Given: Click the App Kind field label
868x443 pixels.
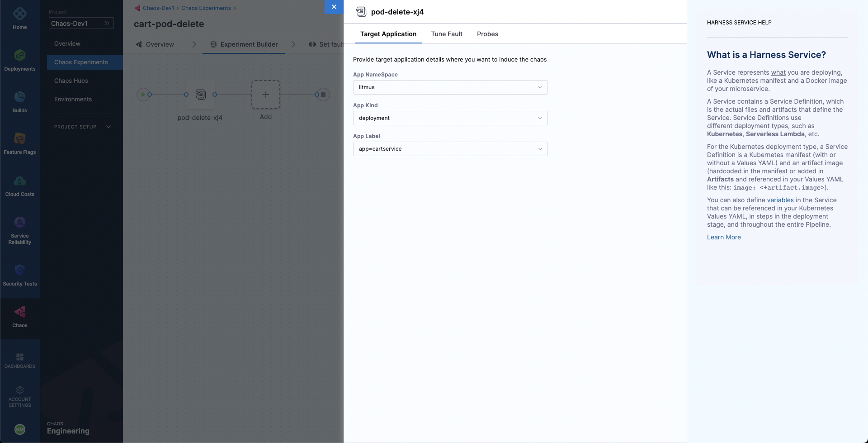Looking at the screenshot, I should (x=365, y=105).
